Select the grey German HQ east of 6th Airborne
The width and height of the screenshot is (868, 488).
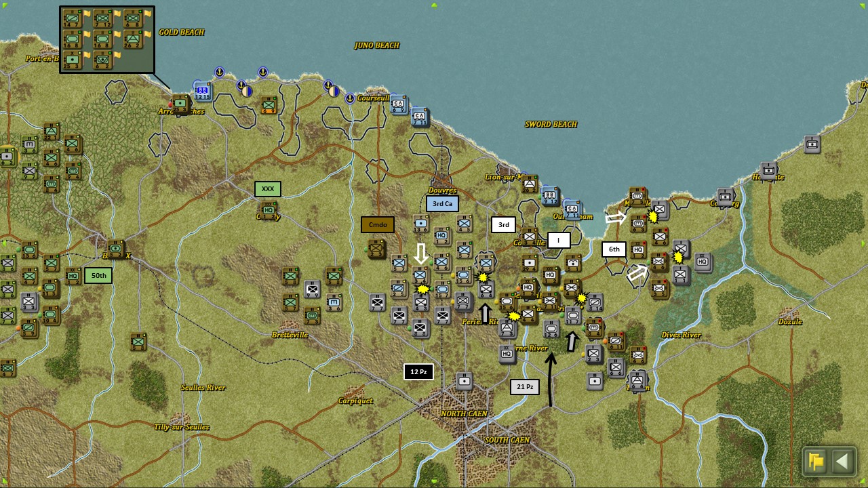click(x=703, y=262)
